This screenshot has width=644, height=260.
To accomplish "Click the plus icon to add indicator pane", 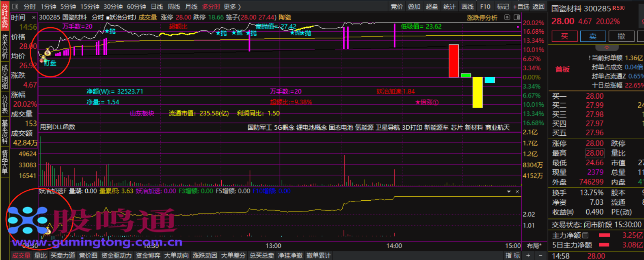I will coord(528,255).
